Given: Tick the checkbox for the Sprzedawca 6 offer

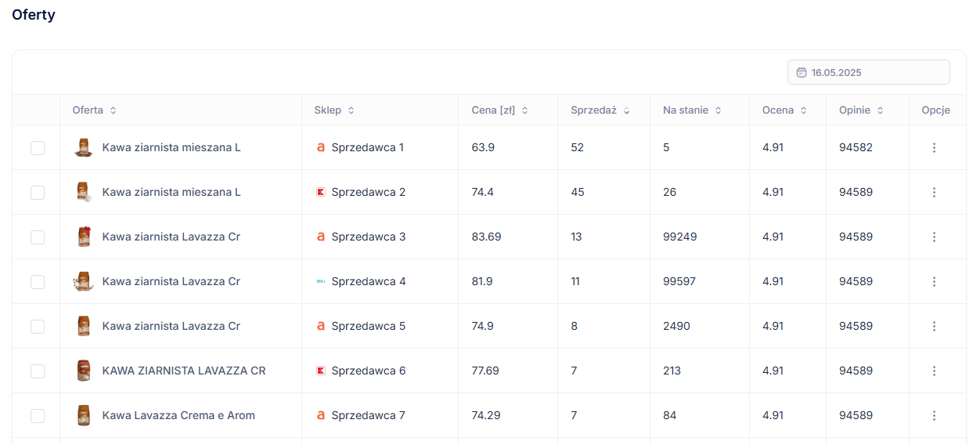Looking at the screenshot, I should [38, 371].
